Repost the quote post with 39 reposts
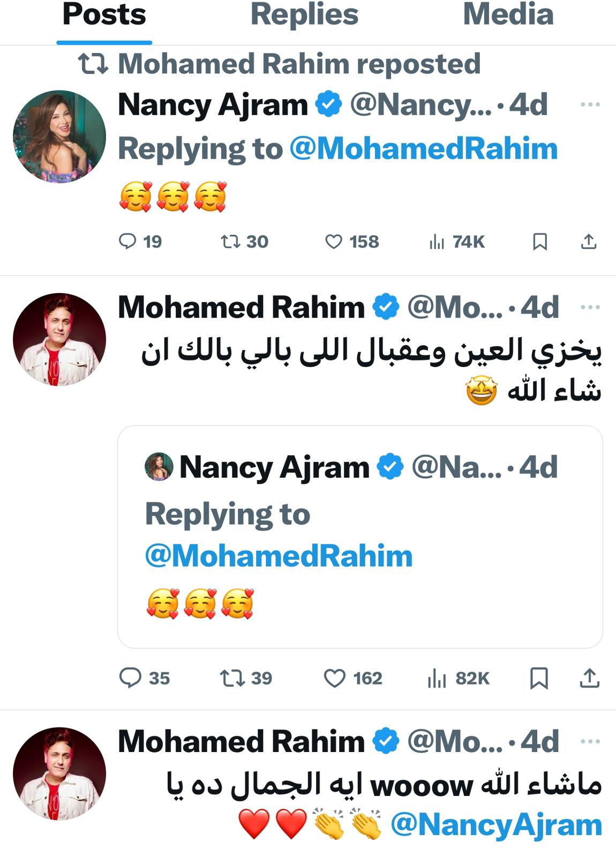The height and width of the screenshot is (857, 616). [x=232, y=678]
